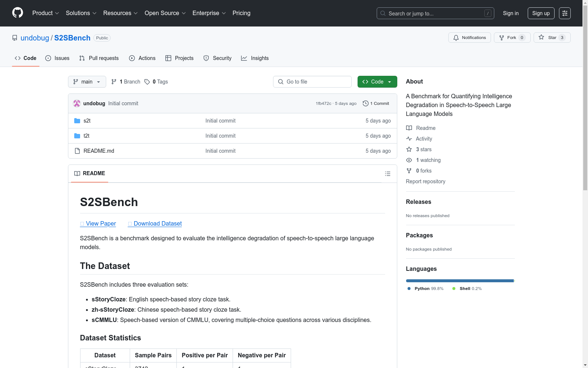Click Sign in
This screenshot has height=368, width=588.
(511, 13)
